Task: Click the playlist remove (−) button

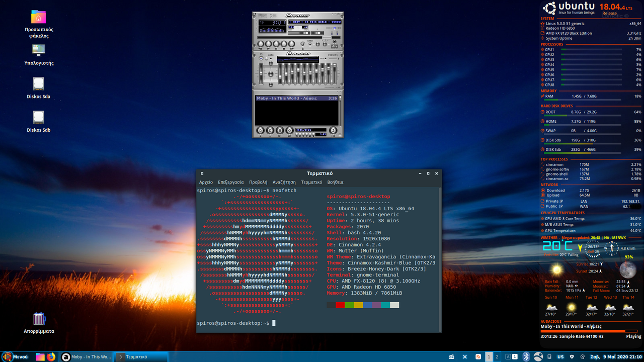Action: click(270, 130)
